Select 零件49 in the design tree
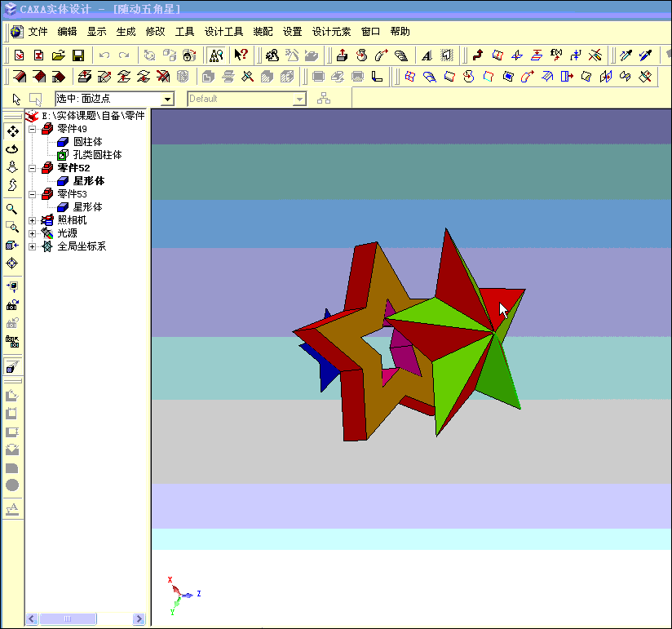 73,129
